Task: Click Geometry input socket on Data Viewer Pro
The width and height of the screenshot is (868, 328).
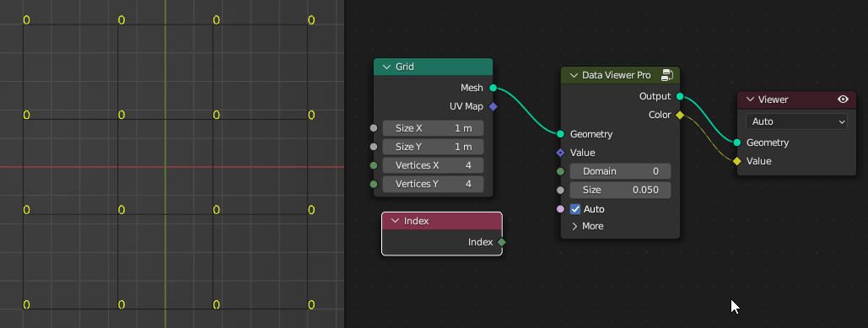Action: [560, 134]
